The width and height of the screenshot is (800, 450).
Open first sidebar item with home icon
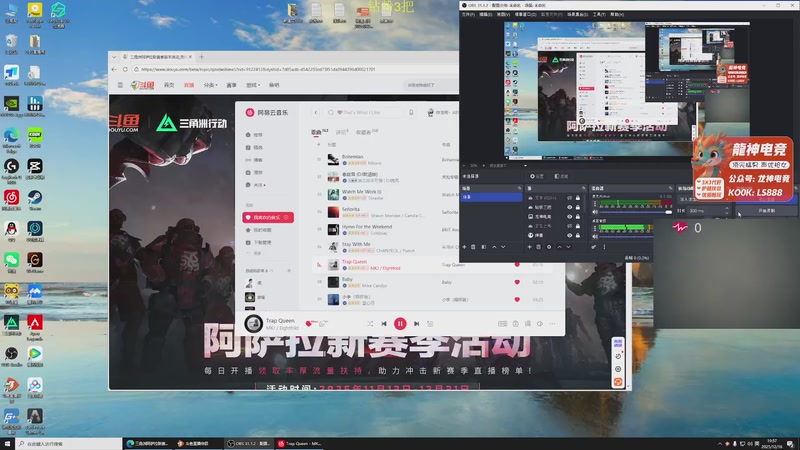click(255, 135)
